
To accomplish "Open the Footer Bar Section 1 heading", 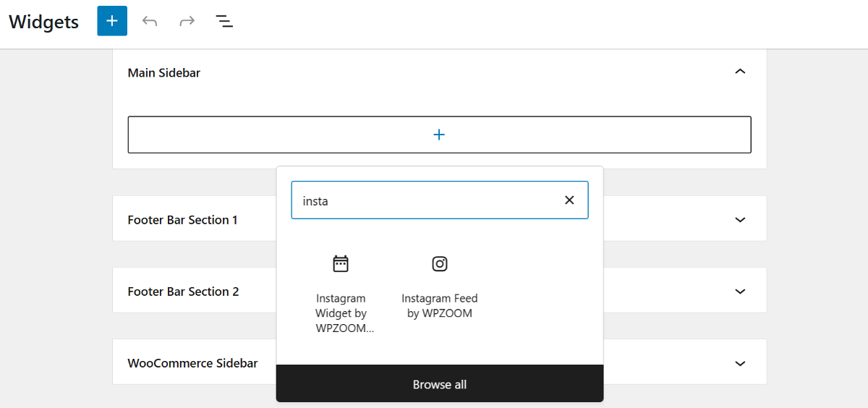I will coord(183,220).
